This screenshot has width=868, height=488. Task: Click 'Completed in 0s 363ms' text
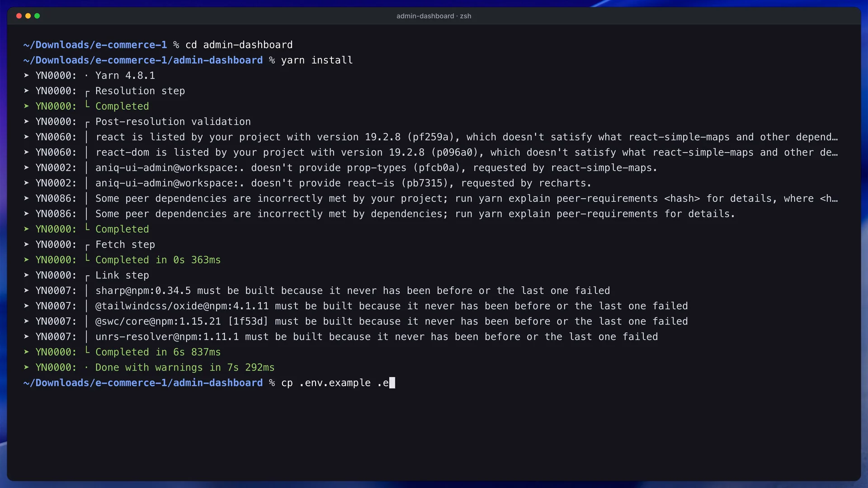pyautogui.click(x=158, y=260)
